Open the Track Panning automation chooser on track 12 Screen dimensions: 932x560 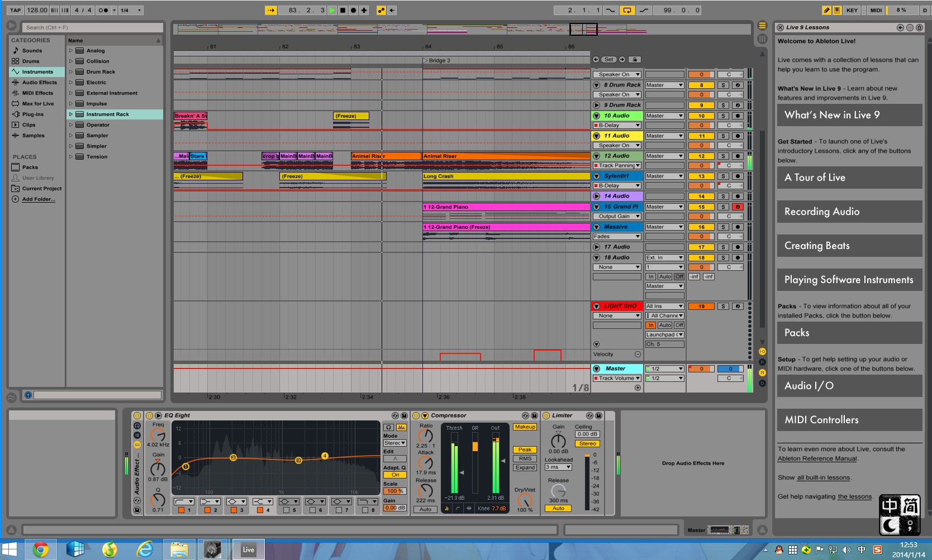[x=617, y=165]
